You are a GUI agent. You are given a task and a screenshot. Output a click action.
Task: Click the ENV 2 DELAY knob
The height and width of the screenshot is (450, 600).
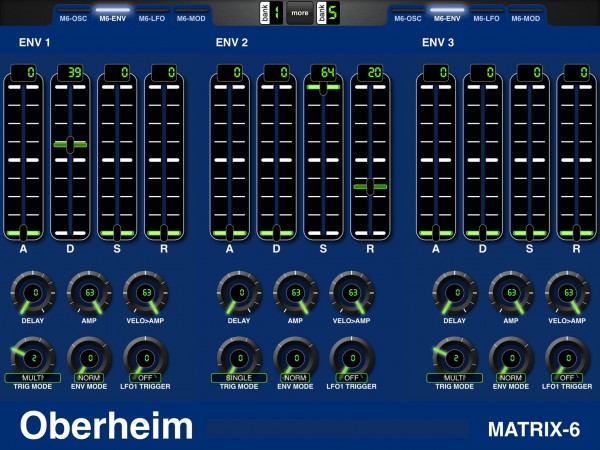click(239, 293)
